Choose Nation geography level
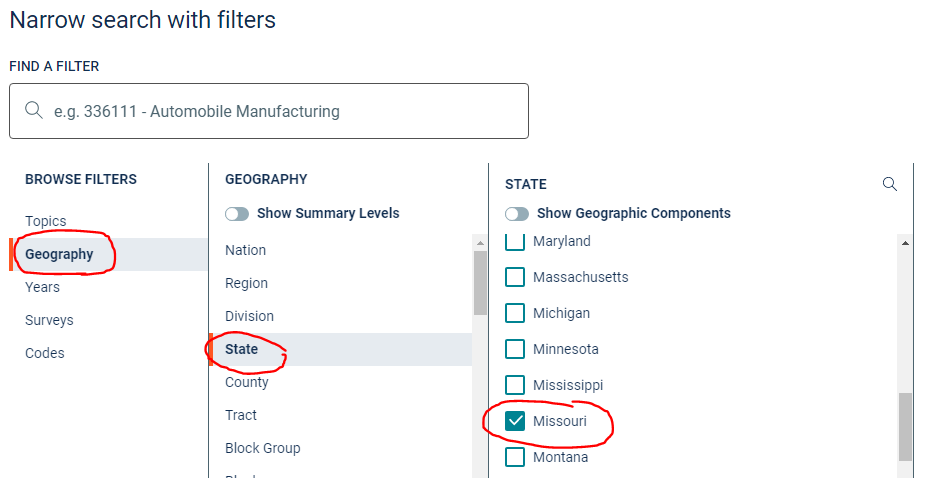The width and height of the screenshot is (926, 478). [246, 250]
